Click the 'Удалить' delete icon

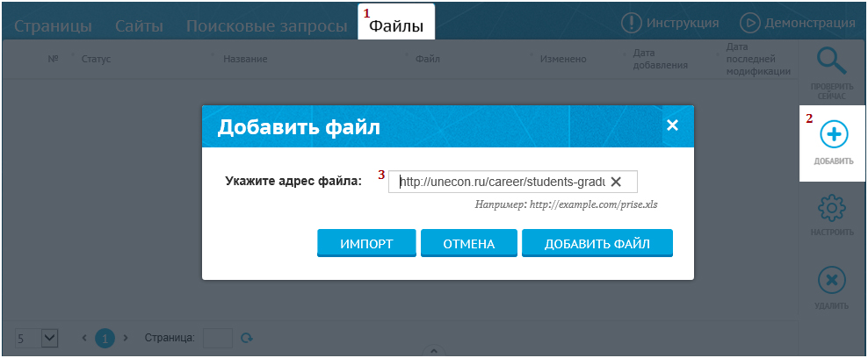831,282
